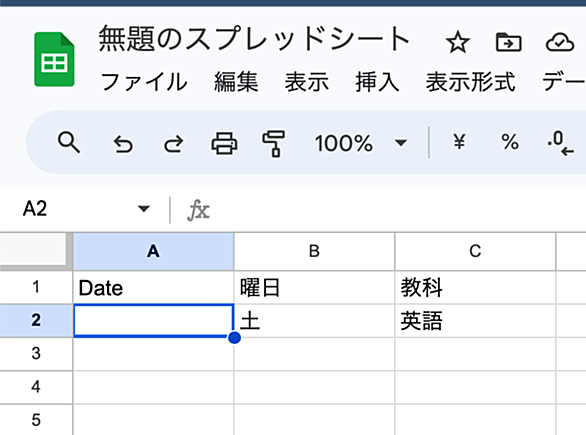Star the spreadsheet with the star icon

pyautogui.click(x=457, y=42)
